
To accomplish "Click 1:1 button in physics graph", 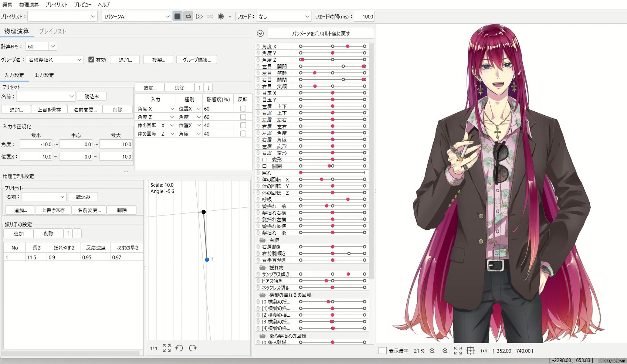I will (154, 348).
